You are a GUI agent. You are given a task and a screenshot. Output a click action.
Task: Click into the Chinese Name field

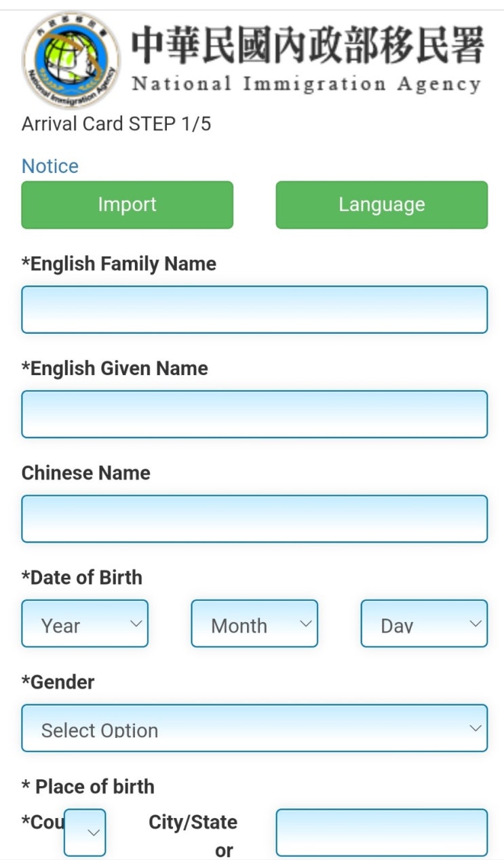[254, 518]
